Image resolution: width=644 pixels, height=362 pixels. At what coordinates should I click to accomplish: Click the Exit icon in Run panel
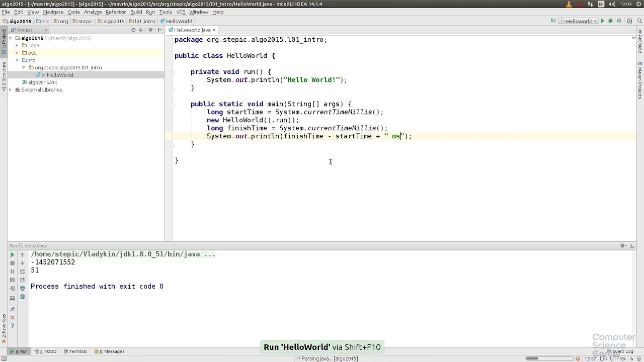(13, 288)
